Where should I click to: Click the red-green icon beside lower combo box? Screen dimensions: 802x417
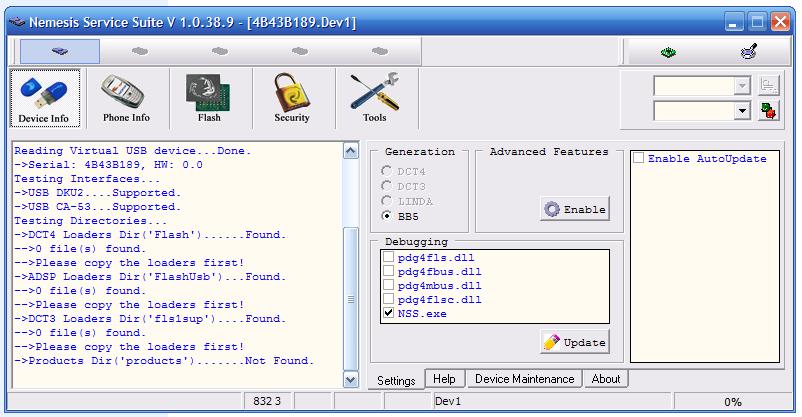coord(768,111)
